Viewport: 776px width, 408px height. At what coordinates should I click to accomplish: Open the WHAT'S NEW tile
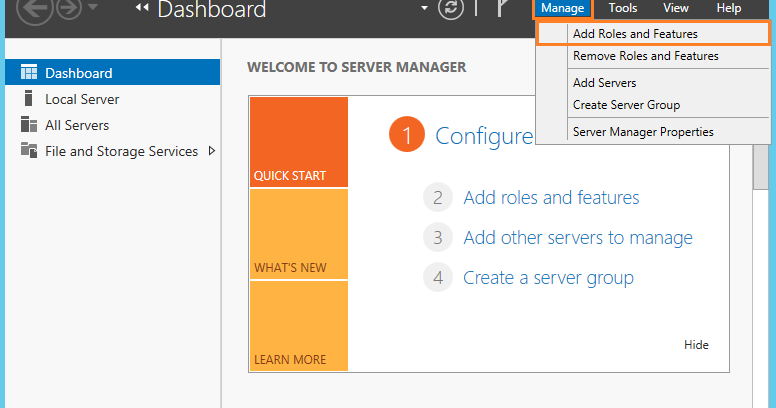click(299, 234)
